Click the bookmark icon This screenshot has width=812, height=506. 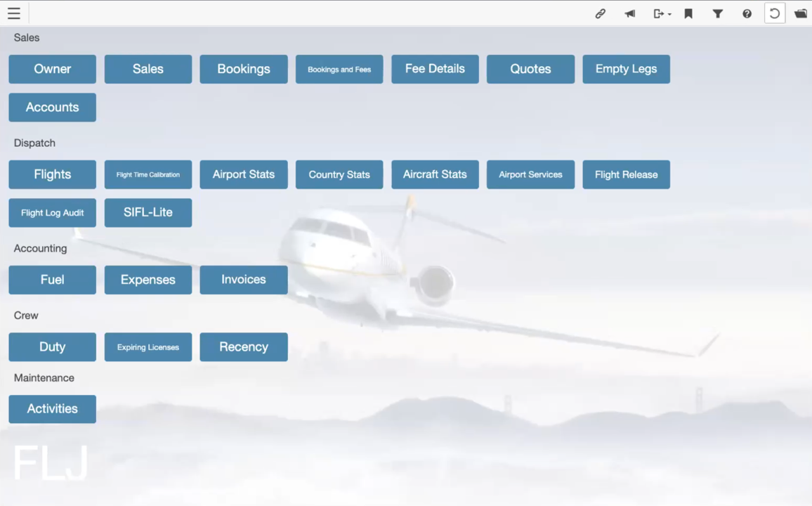click(x=688, y=14)
